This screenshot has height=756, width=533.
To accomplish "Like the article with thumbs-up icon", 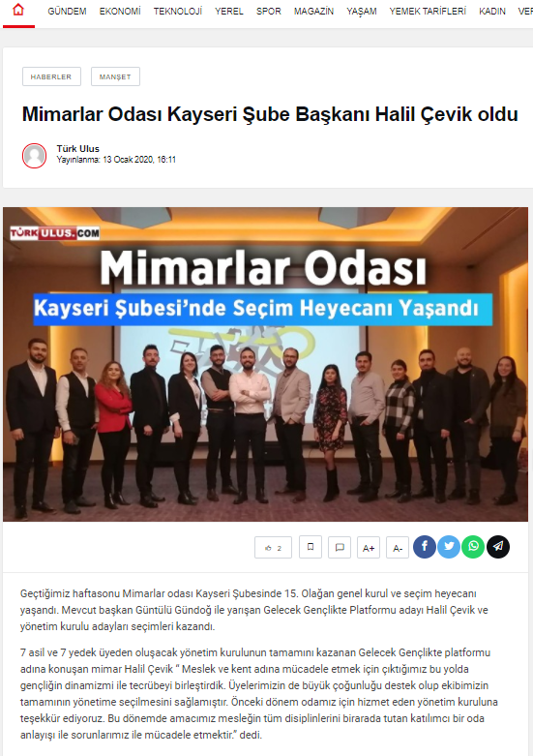I will pos(273,547).
